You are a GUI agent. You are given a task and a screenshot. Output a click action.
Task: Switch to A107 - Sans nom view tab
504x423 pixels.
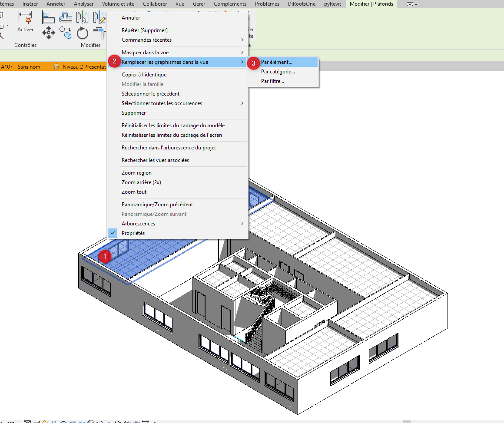21,66
